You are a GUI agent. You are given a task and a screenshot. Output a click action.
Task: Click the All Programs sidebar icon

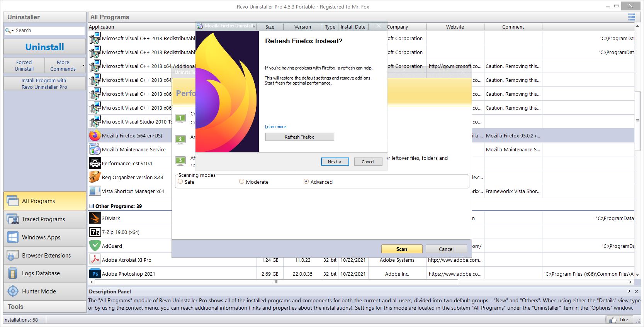pyautogui.click(x=13, y=201)
